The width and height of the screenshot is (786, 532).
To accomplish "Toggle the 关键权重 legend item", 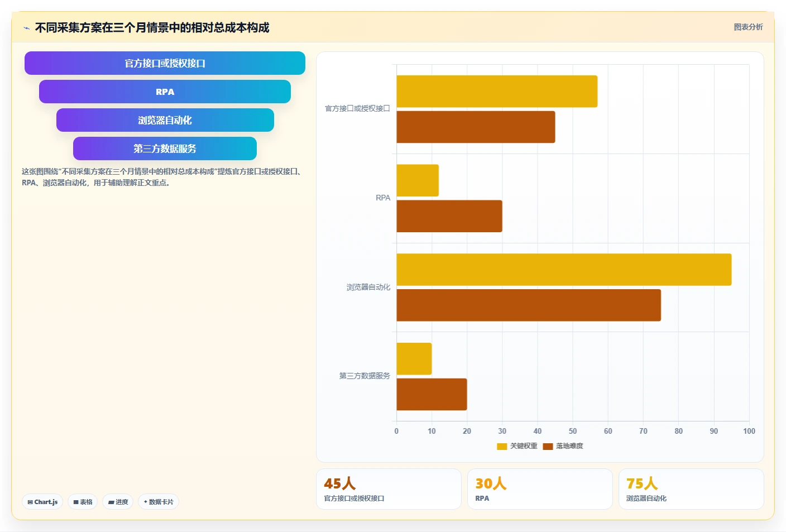I will (517, 446).
